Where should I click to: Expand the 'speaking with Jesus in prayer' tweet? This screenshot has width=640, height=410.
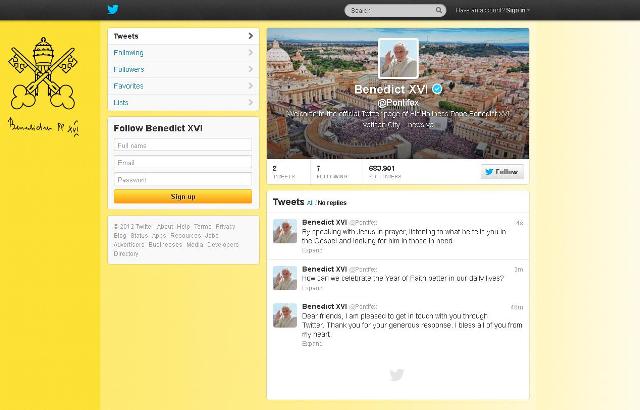(x=312, y=250)
